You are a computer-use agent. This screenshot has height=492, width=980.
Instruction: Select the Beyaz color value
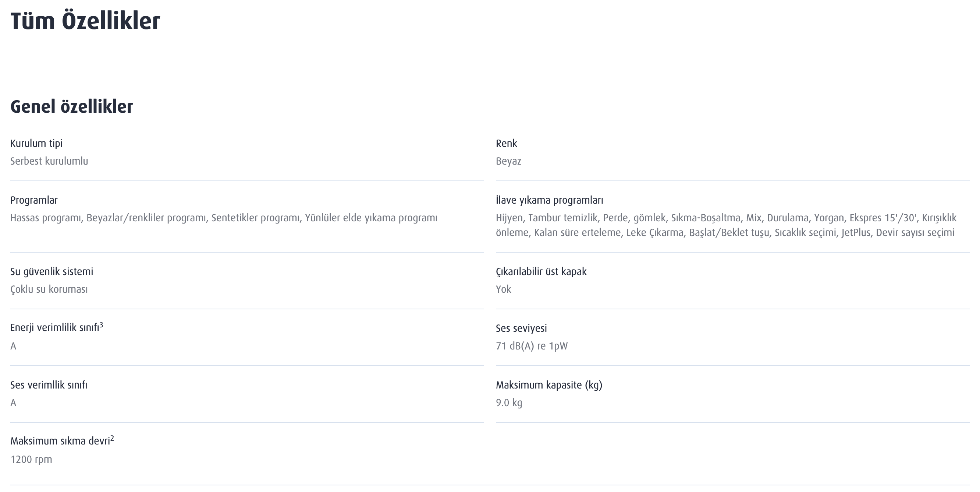click(509, 161)
